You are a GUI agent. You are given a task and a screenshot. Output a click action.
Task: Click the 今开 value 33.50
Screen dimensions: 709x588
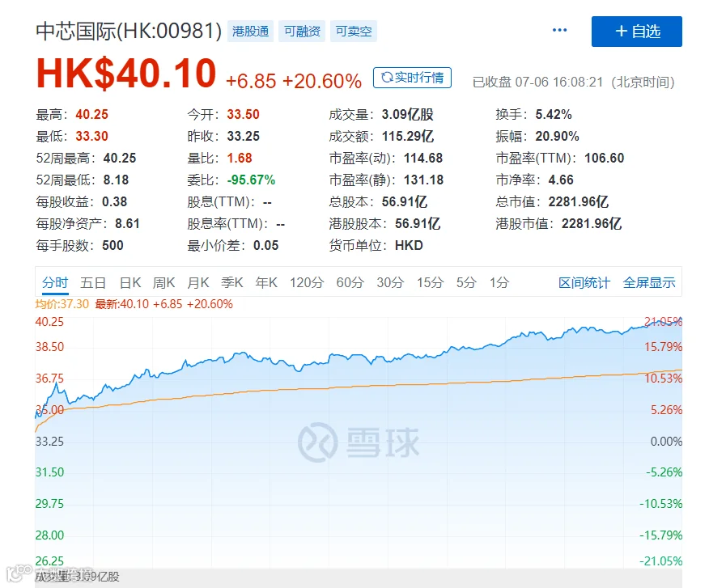[244, 114]
